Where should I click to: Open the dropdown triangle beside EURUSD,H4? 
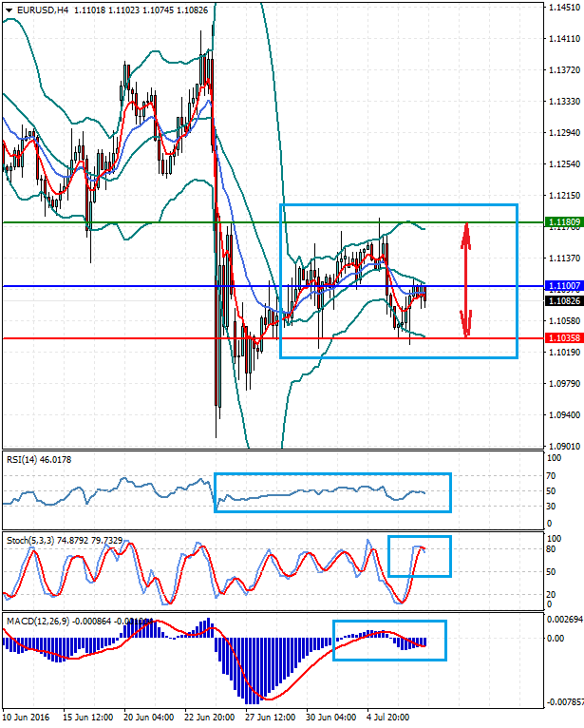8,10
